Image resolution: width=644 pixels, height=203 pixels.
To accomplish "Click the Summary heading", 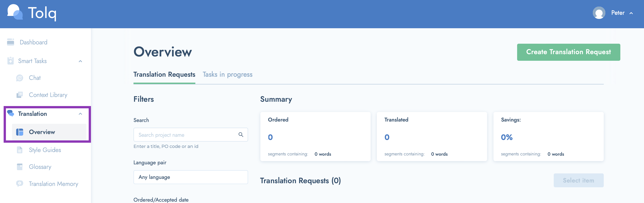I will 276,99.
